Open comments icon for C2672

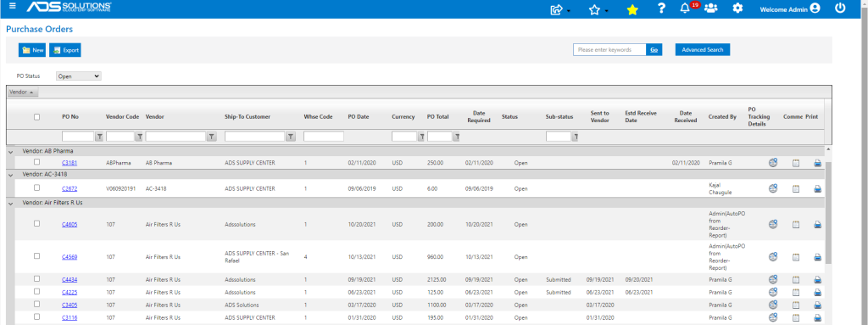(795, 189)
